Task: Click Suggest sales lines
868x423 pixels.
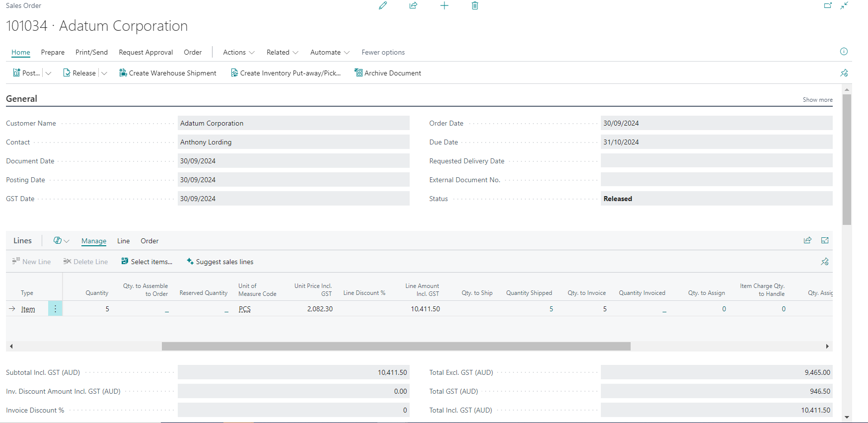Action: 220,262
